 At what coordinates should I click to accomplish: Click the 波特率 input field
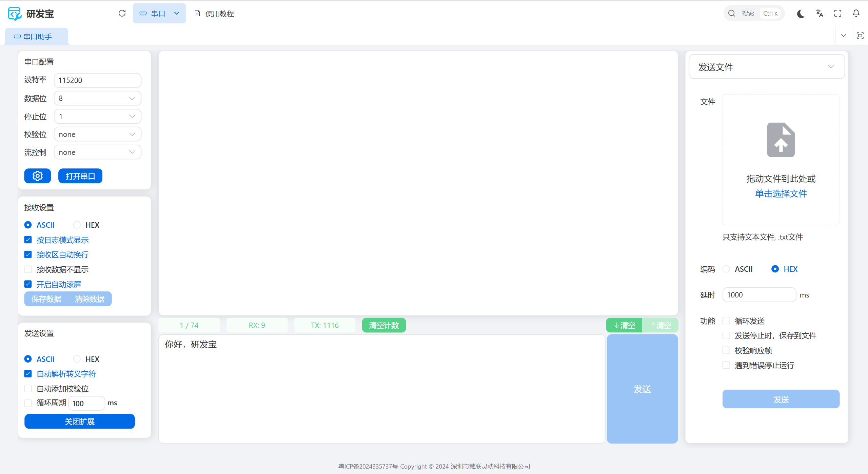(97, 80)
